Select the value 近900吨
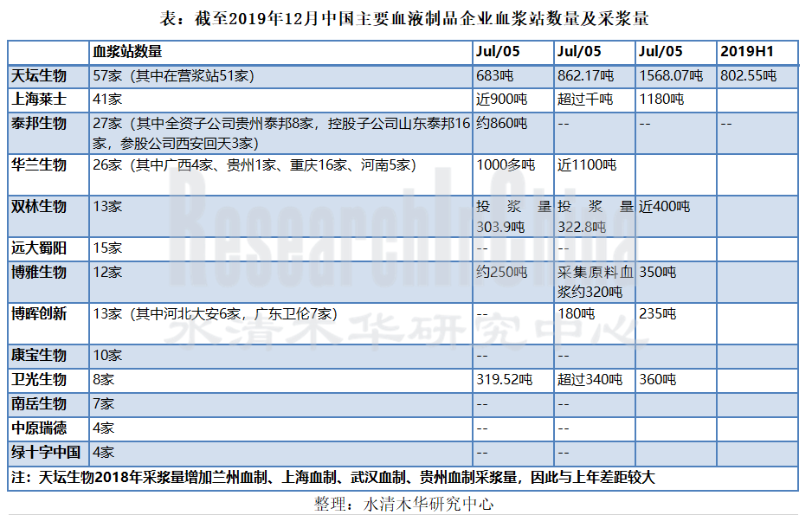 pos(501,100)
